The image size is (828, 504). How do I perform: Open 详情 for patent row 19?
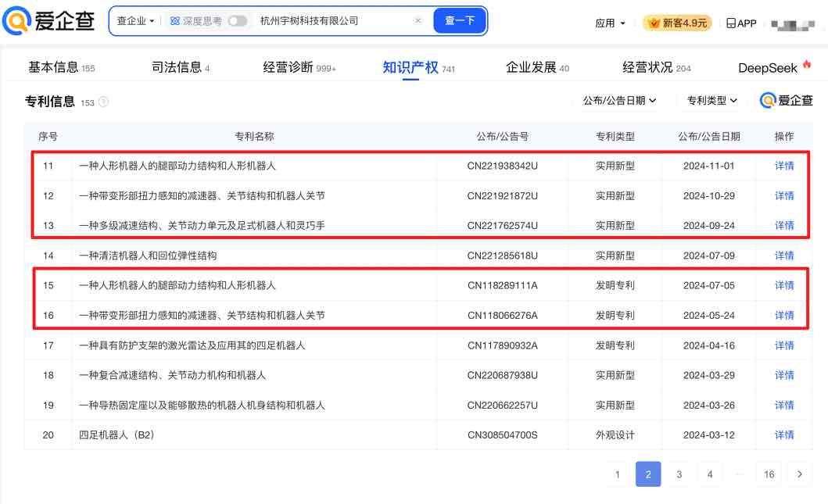[784, 405]
